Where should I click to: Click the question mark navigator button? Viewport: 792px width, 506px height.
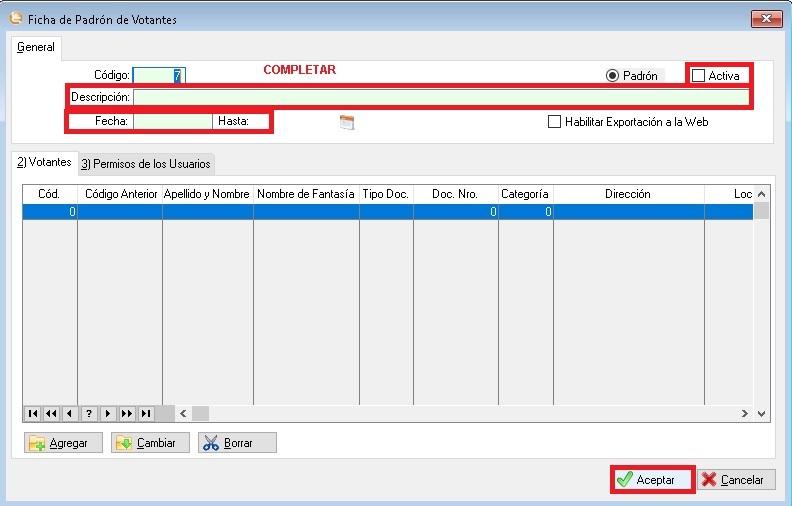point(89,413)
